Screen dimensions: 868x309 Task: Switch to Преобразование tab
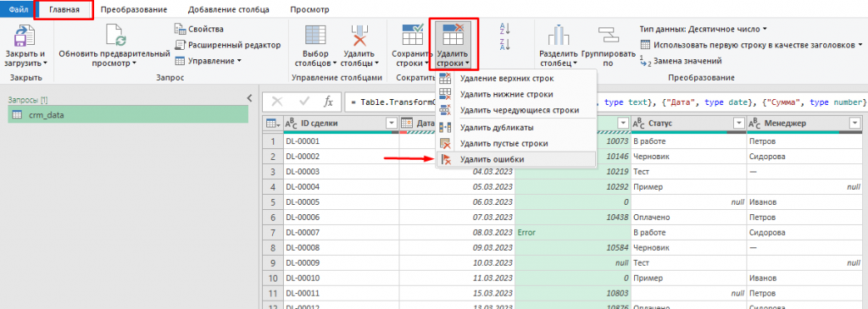[133, 9]
